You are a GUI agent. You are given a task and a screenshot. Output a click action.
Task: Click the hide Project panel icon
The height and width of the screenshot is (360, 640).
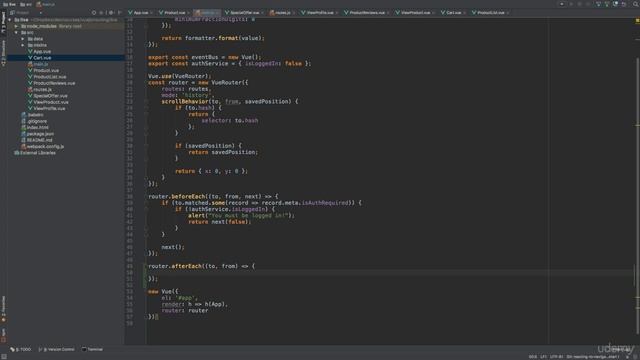coord(120,13)
